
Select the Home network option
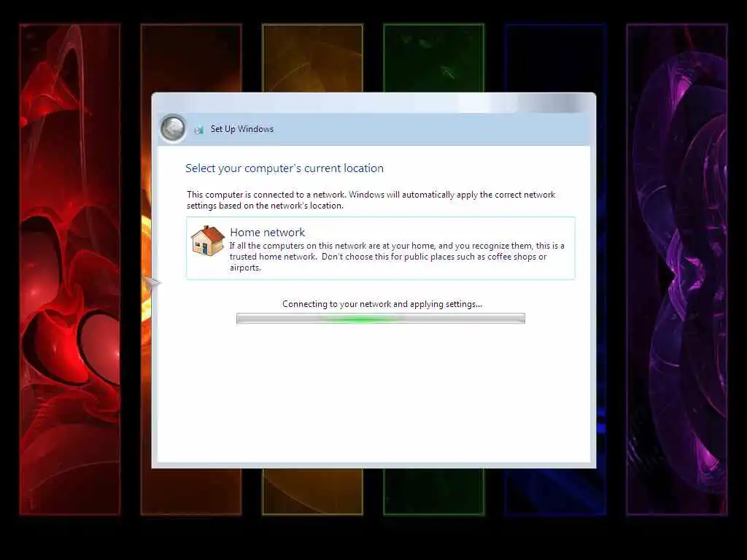click(381, 248)
